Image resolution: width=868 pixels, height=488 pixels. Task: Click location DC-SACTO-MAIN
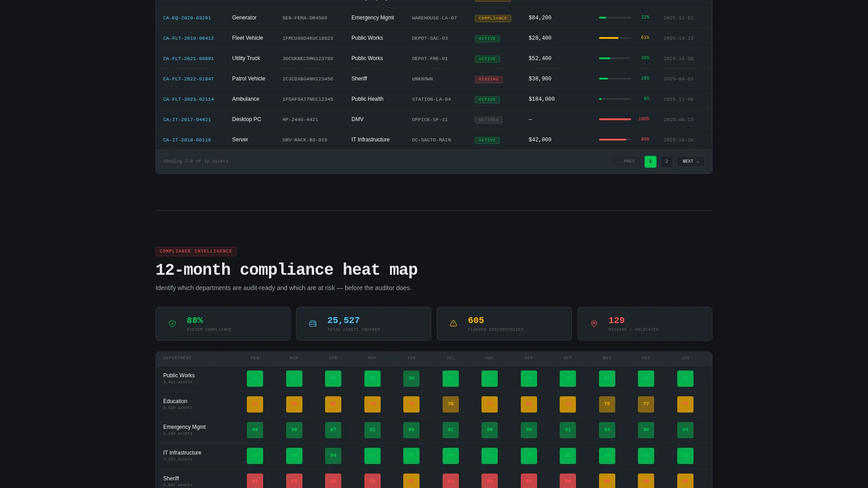click(431, 140)
